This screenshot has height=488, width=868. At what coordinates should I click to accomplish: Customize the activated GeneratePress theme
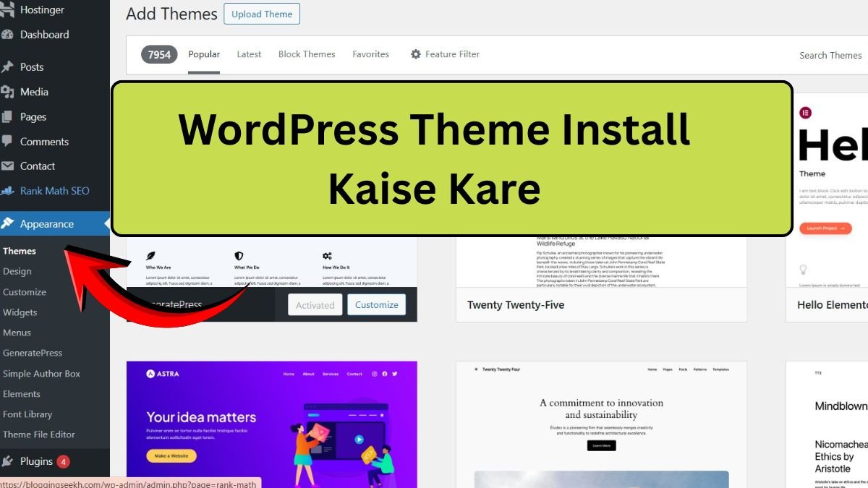(376, 304)
